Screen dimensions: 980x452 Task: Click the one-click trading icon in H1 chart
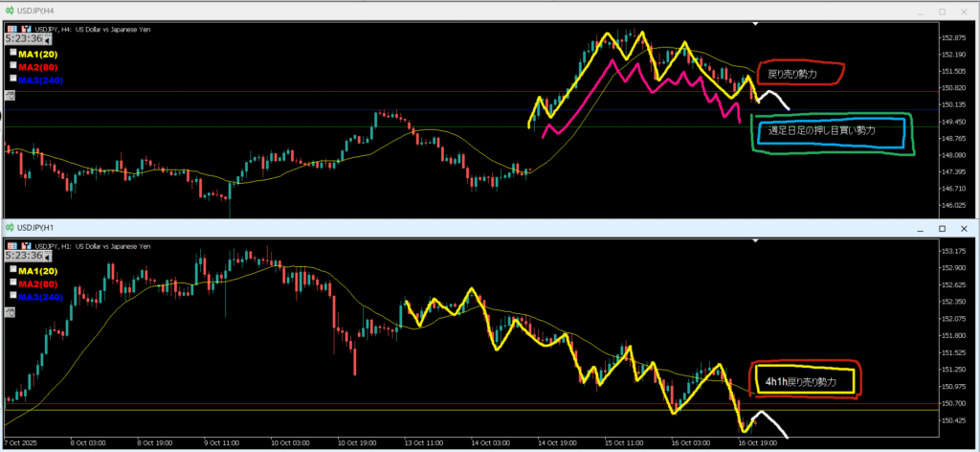[12, 246]
